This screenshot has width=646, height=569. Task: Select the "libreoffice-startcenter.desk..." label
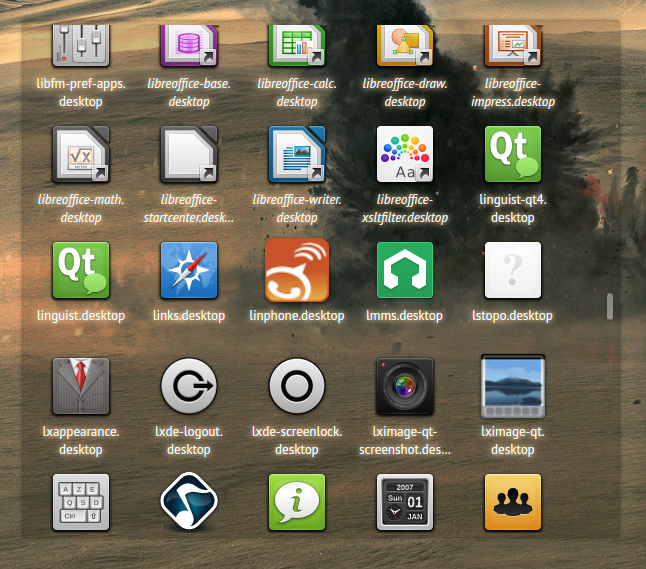189,208
